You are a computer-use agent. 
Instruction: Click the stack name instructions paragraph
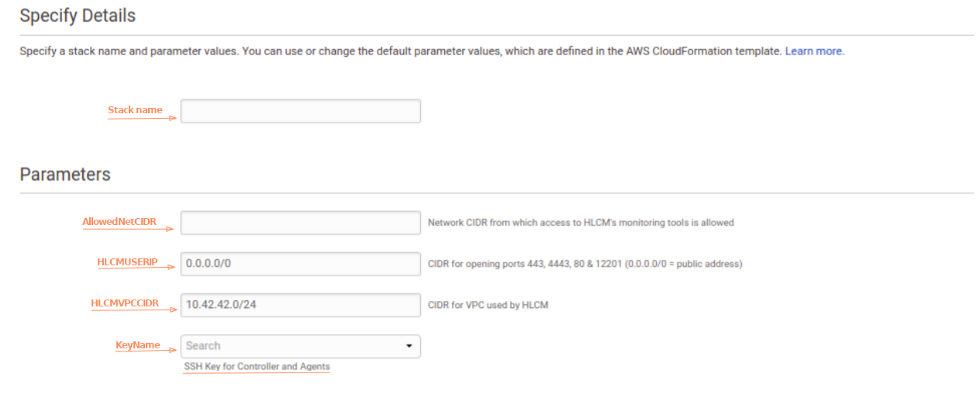(400, 51)
